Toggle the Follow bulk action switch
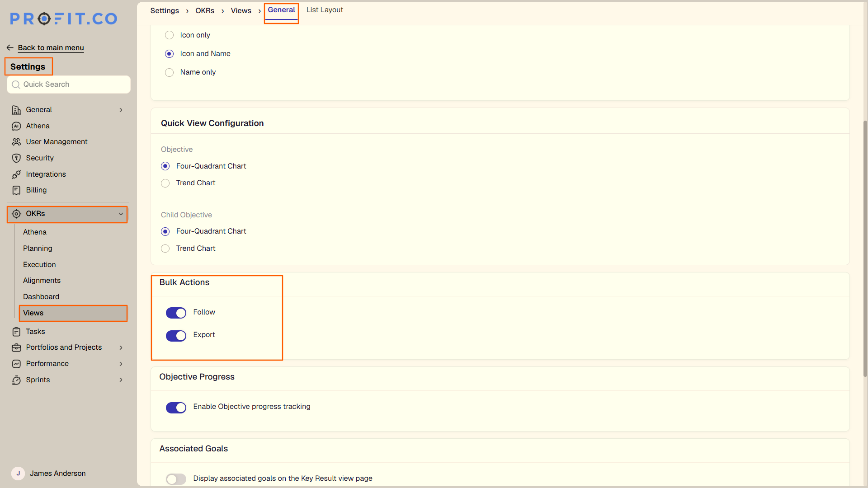Viewport: 868px width, 488px height. click(176, 313)
